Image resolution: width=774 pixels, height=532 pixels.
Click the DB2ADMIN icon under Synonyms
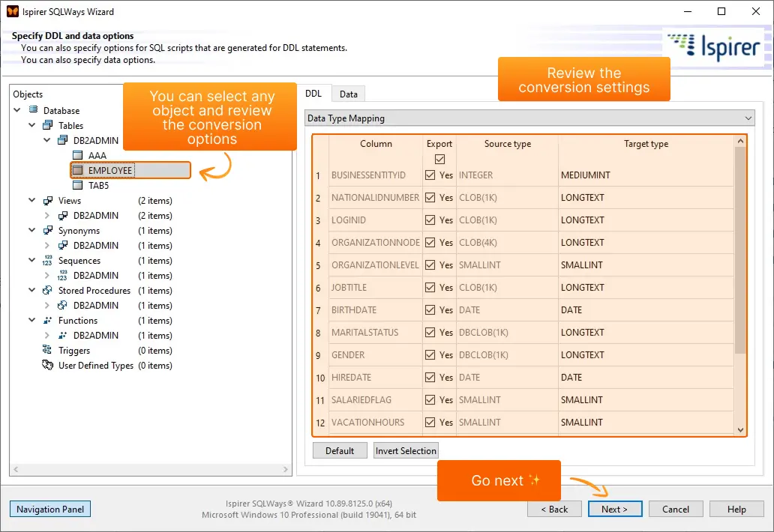[x=63, y=246]
